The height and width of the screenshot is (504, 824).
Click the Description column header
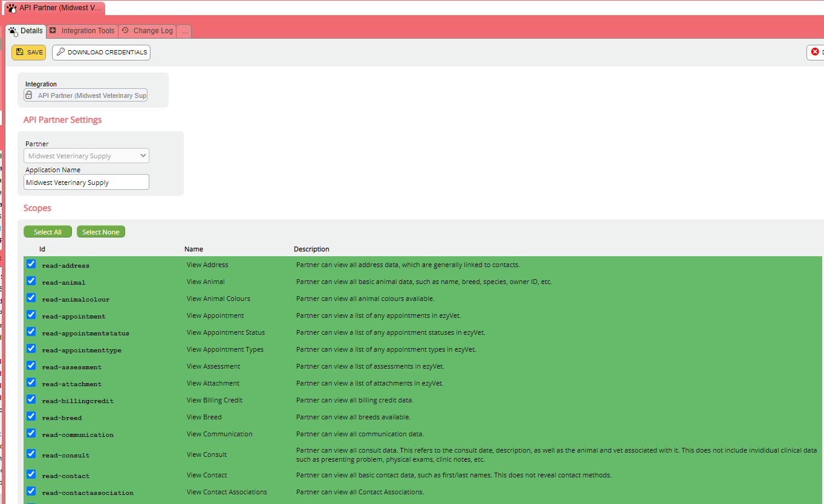coord(311,249)
